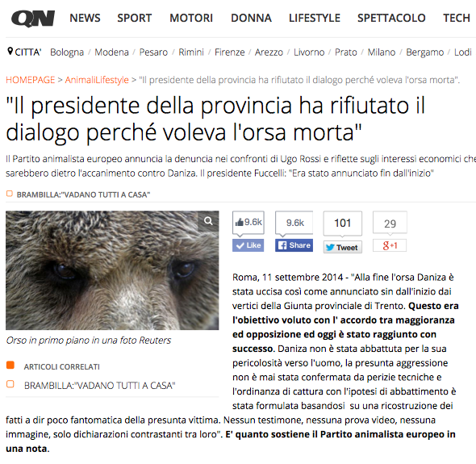This screenshot has height=464, width=476.
Task: Click the orange square beside ARTICOLI CORRELATI
Action: pos(10,366)
